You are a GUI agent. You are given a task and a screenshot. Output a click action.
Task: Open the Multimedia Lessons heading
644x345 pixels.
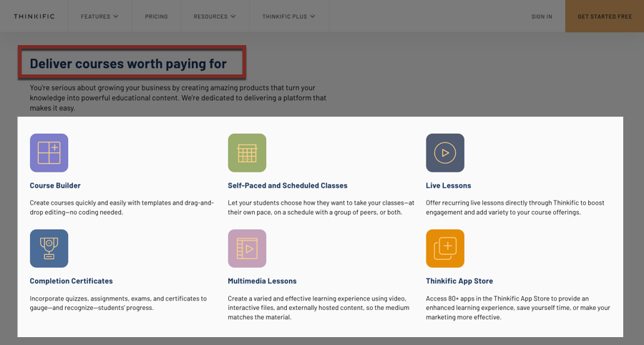262,281
